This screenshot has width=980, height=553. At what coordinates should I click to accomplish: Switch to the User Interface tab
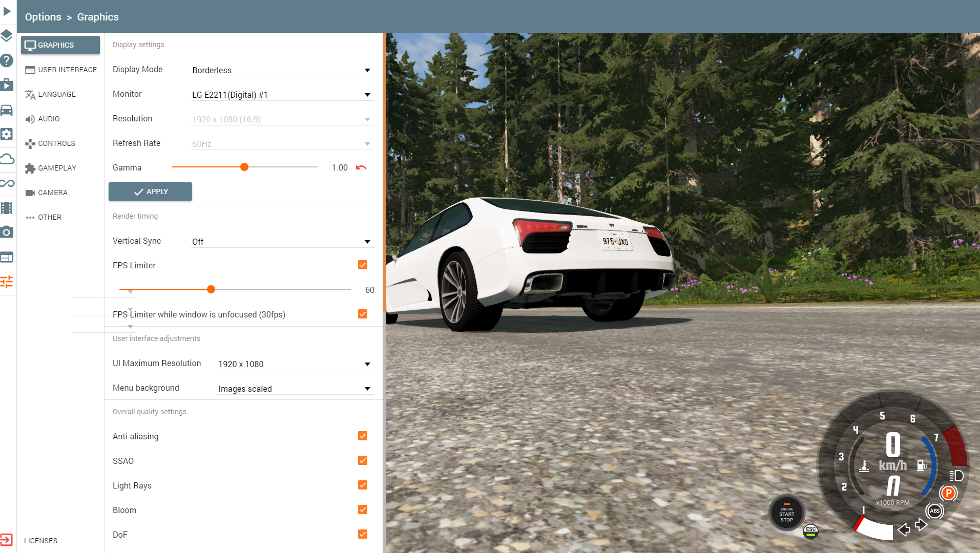(x=60, y=70)
